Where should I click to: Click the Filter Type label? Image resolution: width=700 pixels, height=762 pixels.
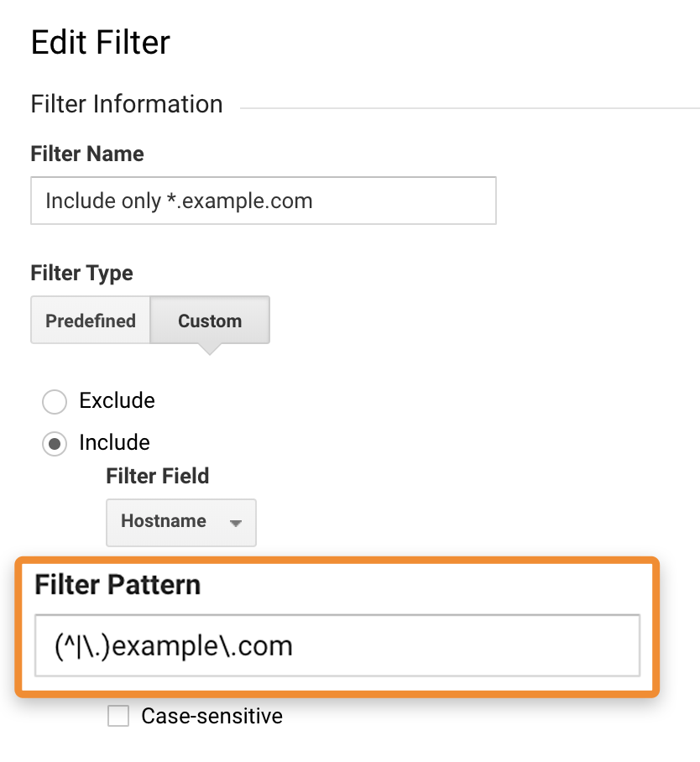point(81,273)
